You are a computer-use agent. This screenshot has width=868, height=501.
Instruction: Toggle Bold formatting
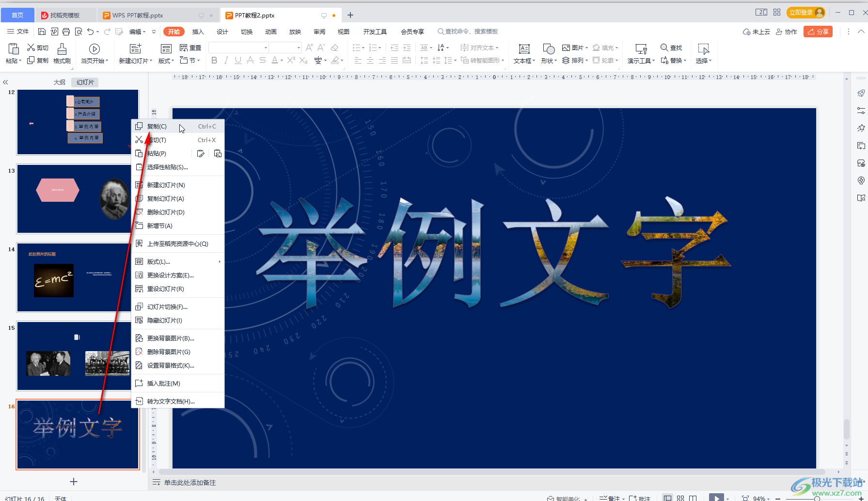coord(214,60)
